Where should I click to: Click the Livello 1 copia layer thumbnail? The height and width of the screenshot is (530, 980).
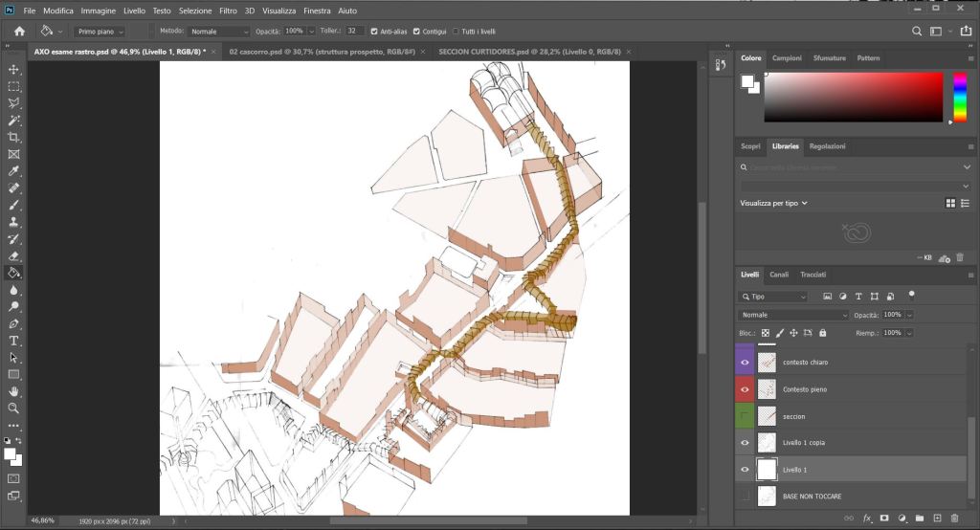coord(767,443)
